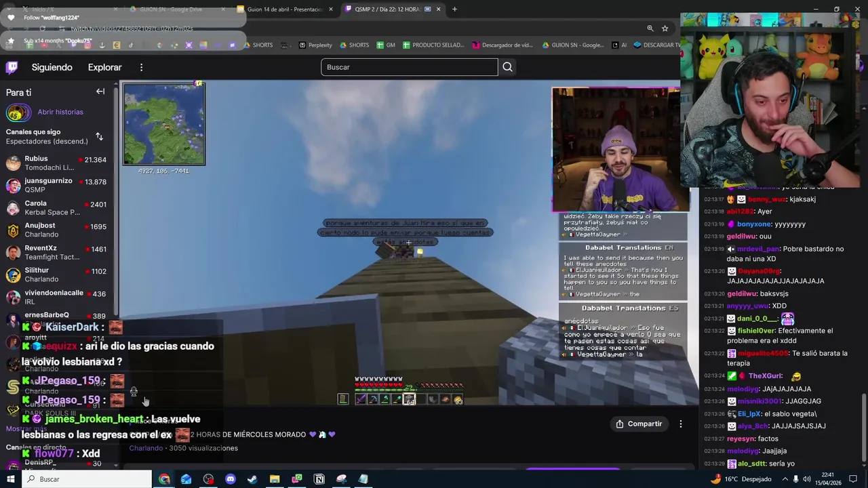Click the browser zoom magnifier icon
The image size is (868, 488).
pyautogui.click(x=650, y=28)
